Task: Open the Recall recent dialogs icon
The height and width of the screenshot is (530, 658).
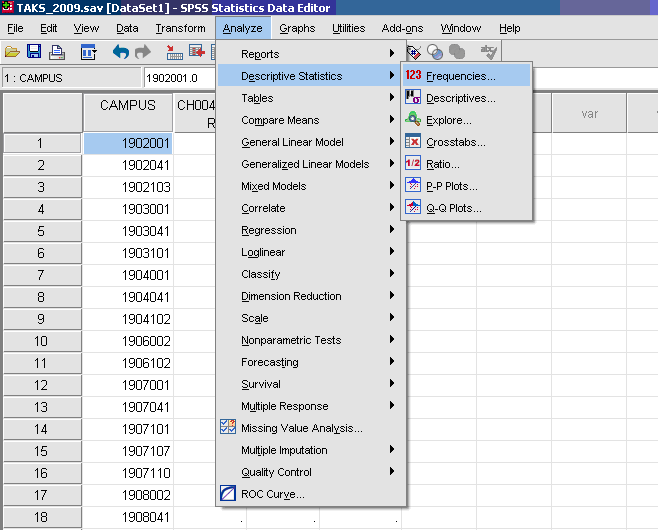Action: click(89, 52)
